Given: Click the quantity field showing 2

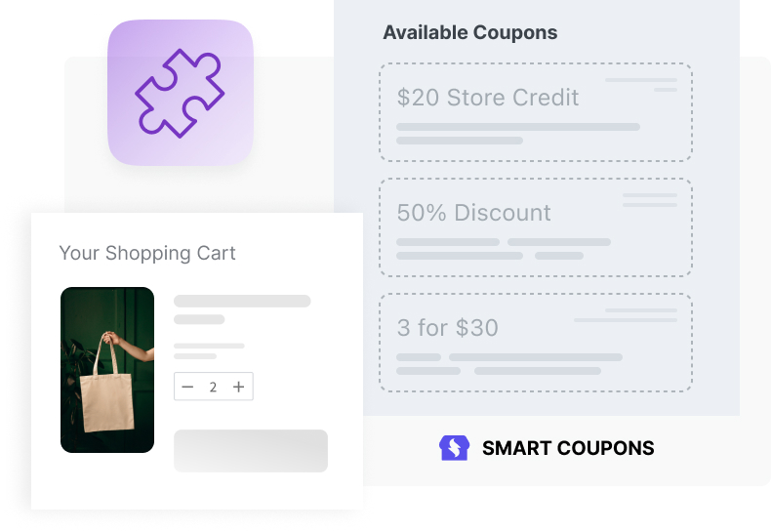Looking at the screenshot, I should click(213, 388).
